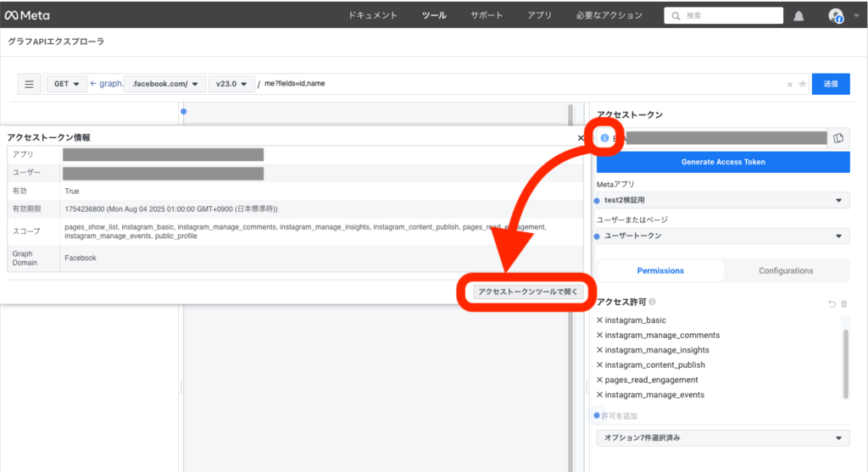
Task: Open the .facebook.com/ domain dropdown
Action: [x=165, y=84]
